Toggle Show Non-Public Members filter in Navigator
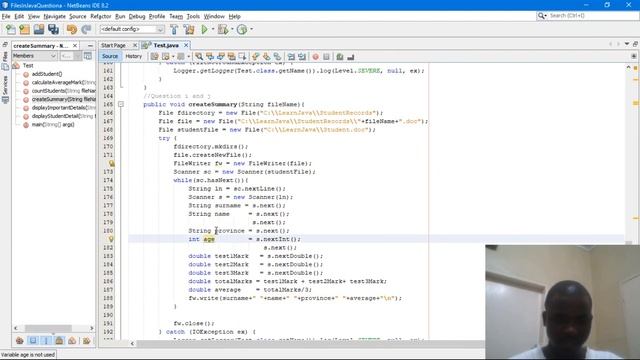640x360 pixels. (59, 340)
